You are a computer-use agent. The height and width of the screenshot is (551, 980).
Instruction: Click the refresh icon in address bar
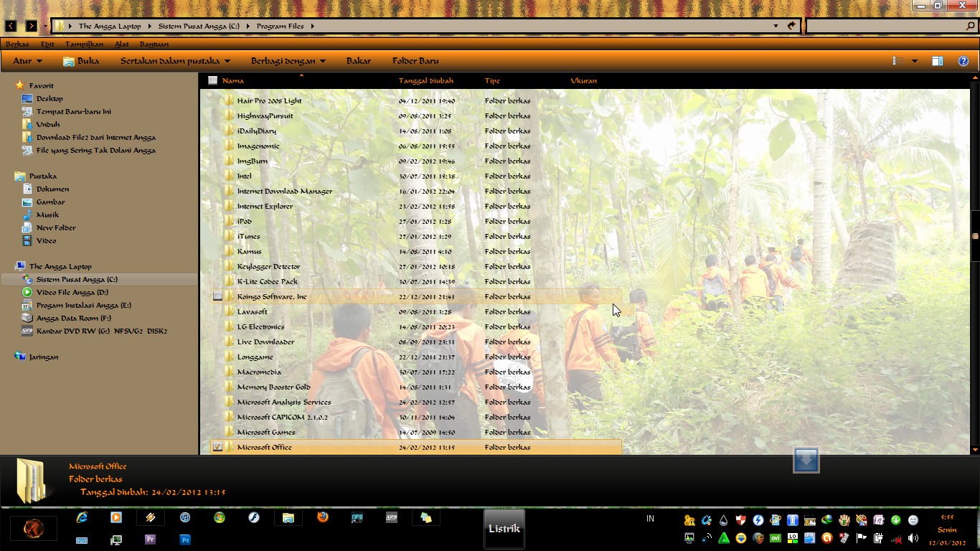coord(791,26)
